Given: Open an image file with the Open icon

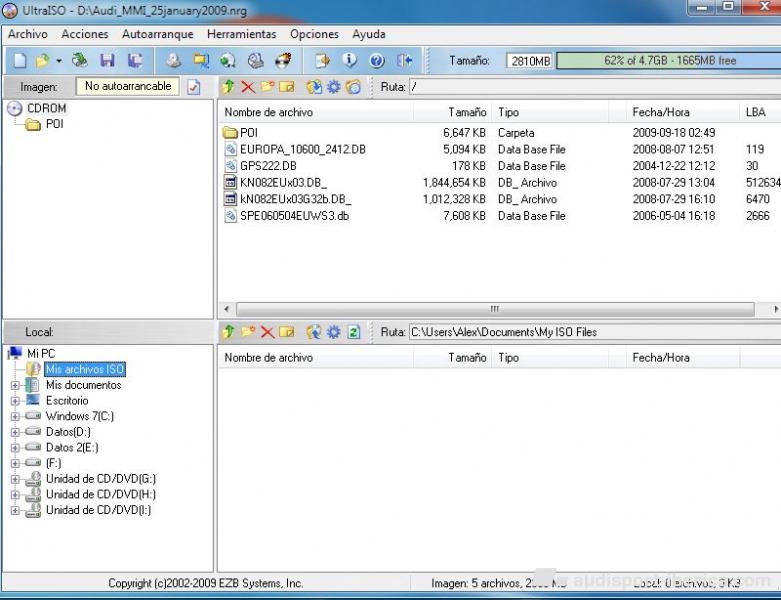Looking at the screenshot, I should (x=43, y=61).
